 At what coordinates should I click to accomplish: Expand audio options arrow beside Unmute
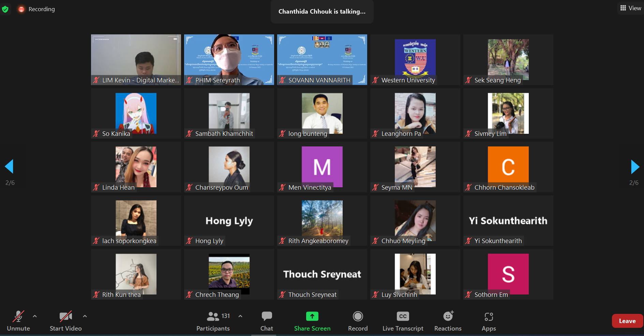pos(35,316)
